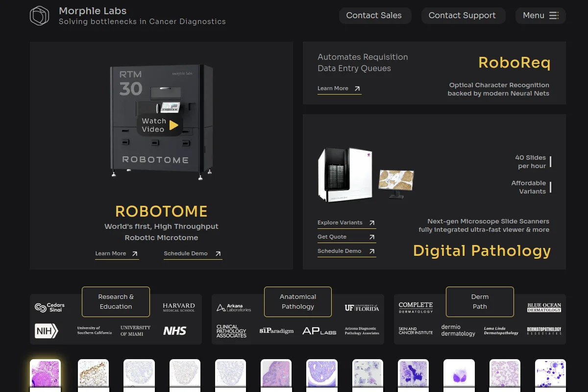Select the Anatomical Pathology tab
Viewport: 588px width, 392px height.
coord(298,302)
